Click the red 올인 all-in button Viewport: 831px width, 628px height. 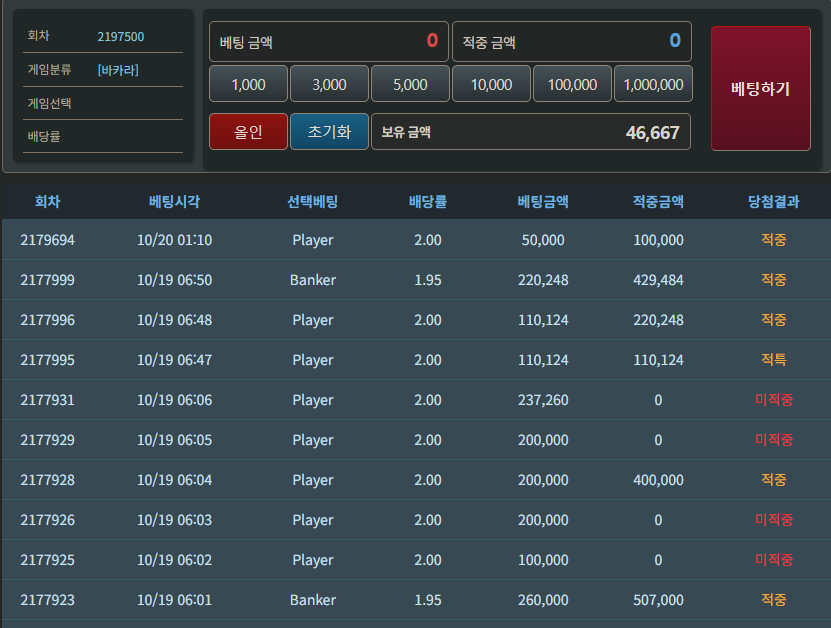point(248,131)
